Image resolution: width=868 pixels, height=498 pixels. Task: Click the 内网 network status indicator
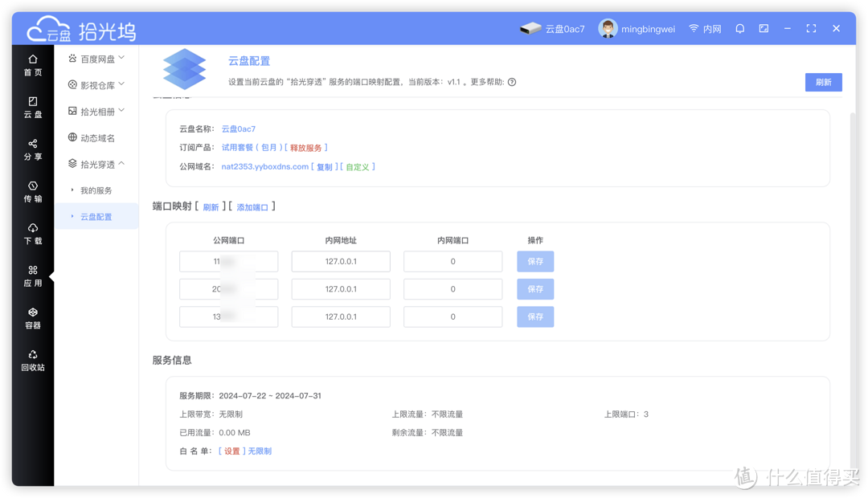point(705,27)
